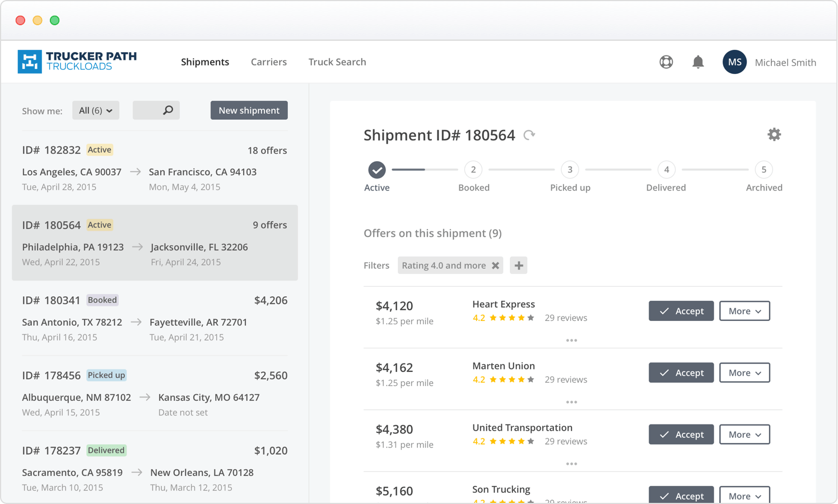This screenshot has height=504, width=838.
Task: Select shipment ID# 178456 Picked up row
Action: (155, 393)
